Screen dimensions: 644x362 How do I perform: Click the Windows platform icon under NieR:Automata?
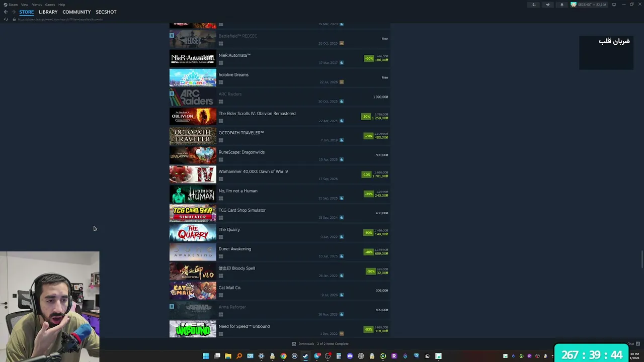(221, 63)
